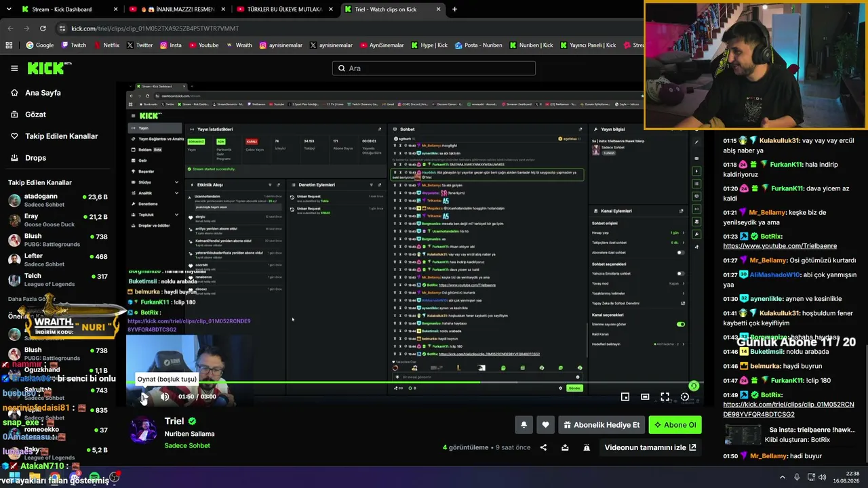Screen dimensions: 868x488
Task: Open the Twitter bookmark
Action: (x=139, y=45)
